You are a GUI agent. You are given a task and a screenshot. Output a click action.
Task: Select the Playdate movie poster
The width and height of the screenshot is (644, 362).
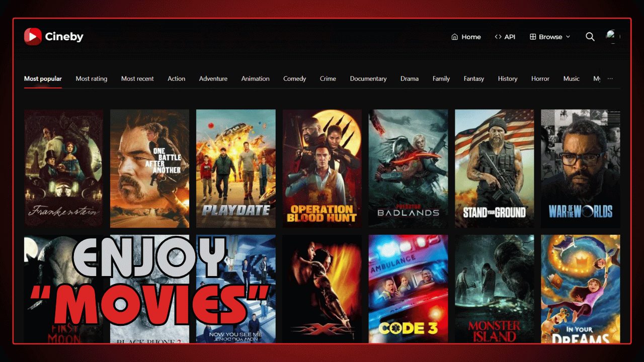pyautogui.click(x=235, y=168)
